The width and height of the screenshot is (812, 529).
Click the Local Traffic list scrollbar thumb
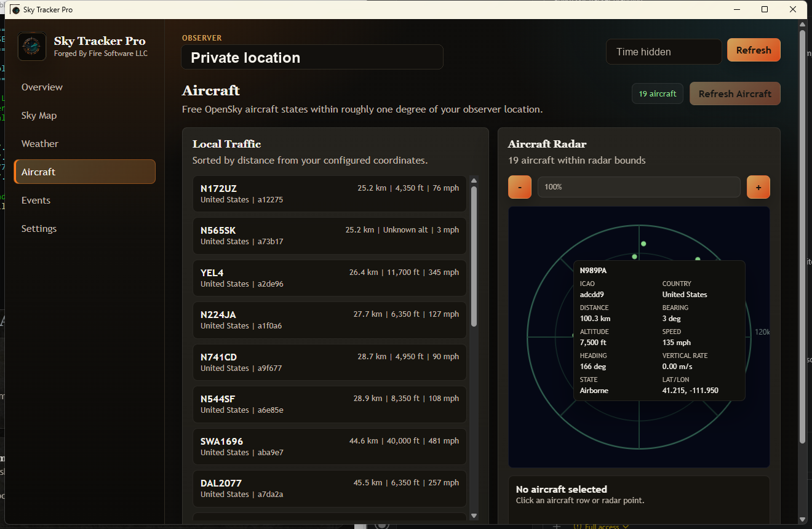click(x=474, y=256)
